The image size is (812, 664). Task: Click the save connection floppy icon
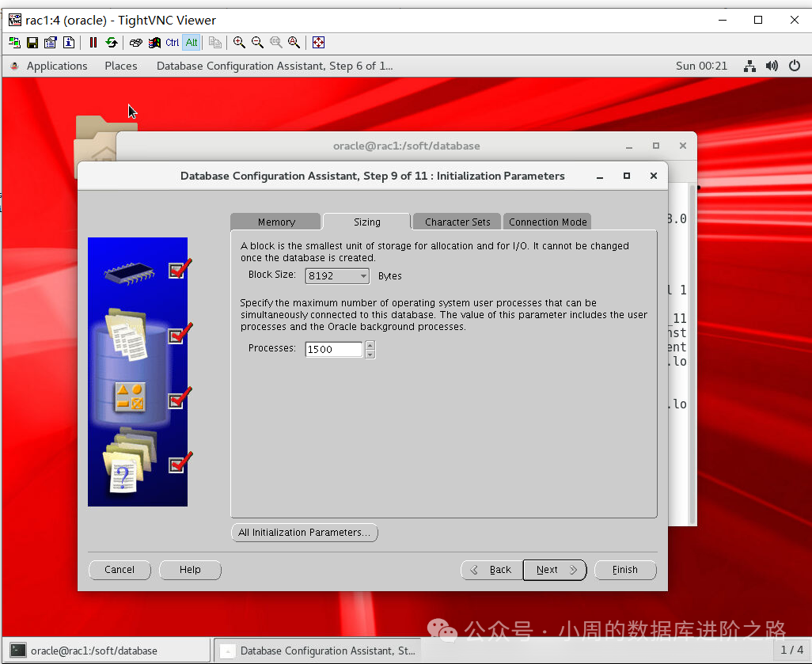tap(32, 43)
